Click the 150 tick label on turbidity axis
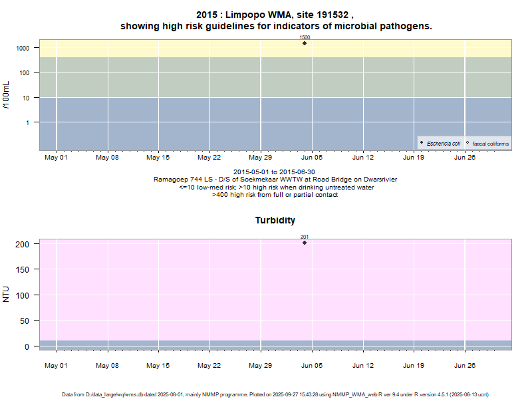532x399 pixels. click(x=23, y=269)
